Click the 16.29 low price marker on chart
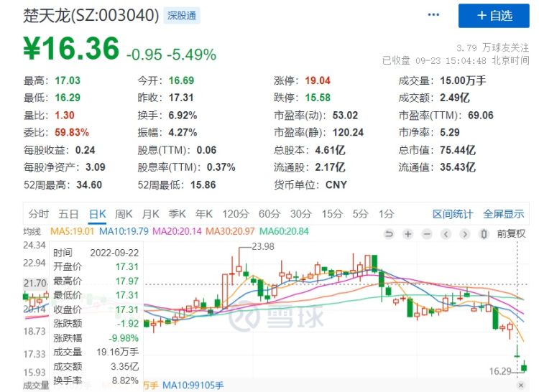The height and width of the screenshot is (392, 539). pyautogui.click(x=500, y=371)
